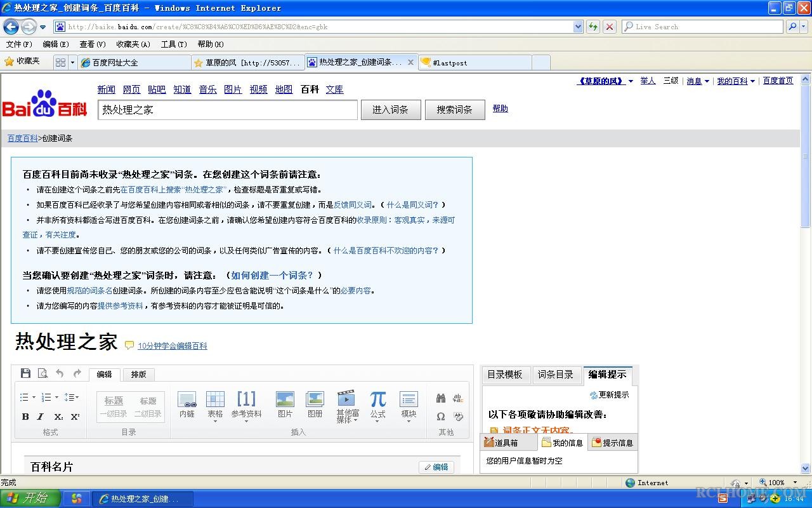Click the 一级目录 heading button

[x=114, y=406]
